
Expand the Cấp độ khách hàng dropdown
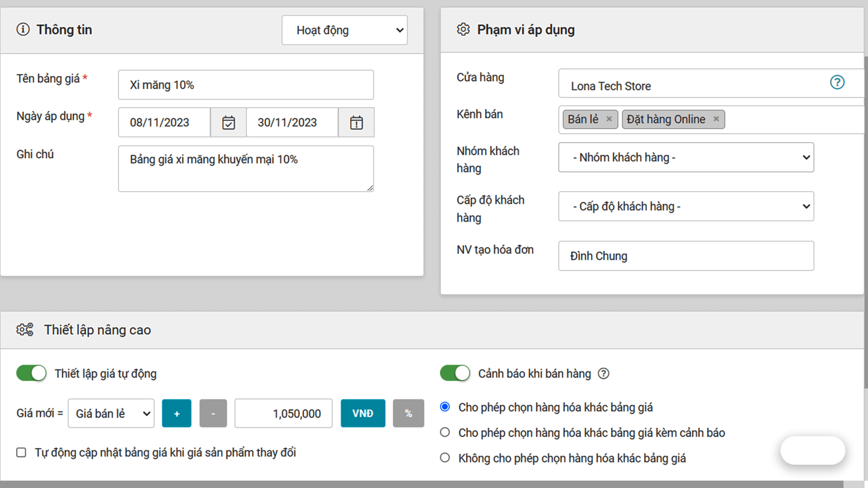pyautogui.click(x=686, y=206)
